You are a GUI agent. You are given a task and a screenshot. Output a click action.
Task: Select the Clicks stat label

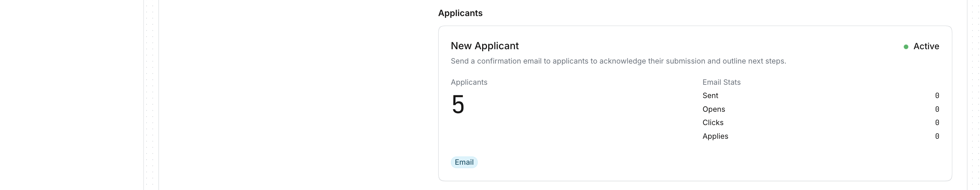[713, 123]
